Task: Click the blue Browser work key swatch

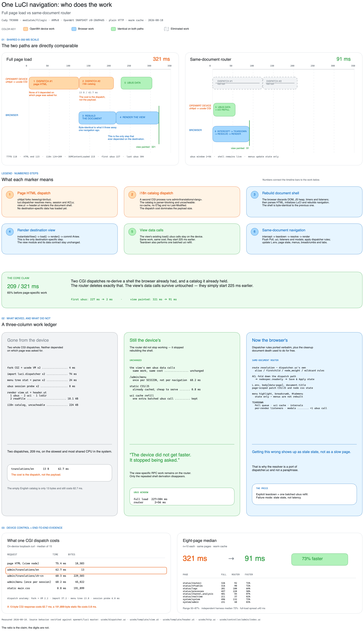Action: point(74,29)
